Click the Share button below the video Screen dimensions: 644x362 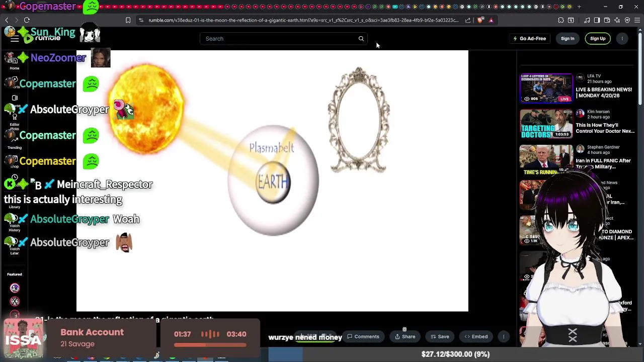pos(405,337)
